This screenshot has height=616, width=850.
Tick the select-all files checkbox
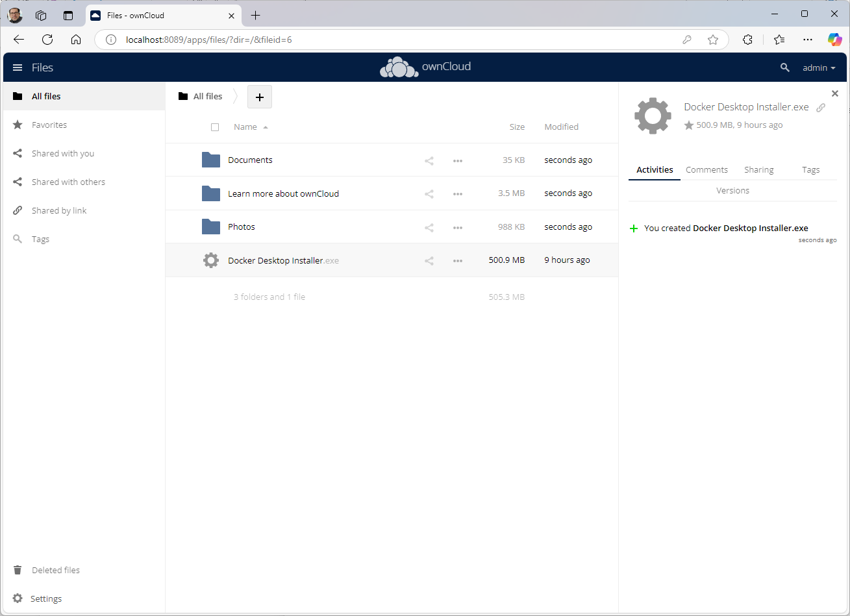click(x=215, y=127)
